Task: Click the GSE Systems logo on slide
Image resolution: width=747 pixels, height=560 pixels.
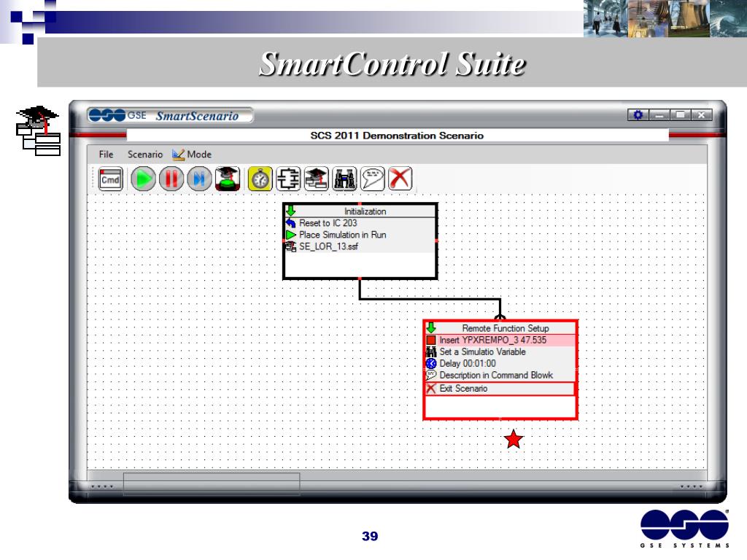Action: pos(684,529)
